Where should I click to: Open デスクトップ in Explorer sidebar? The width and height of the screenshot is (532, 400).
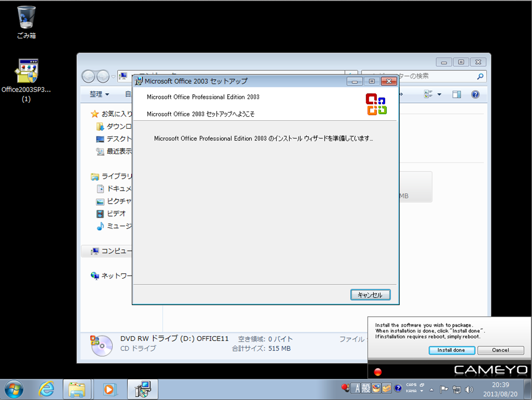tap(114, 139)
